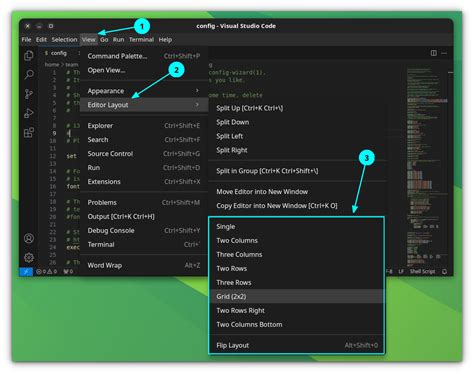This screenshot has height=374, width=474.
Task: Open the Selection menu
Action: (x=64, y=40)
